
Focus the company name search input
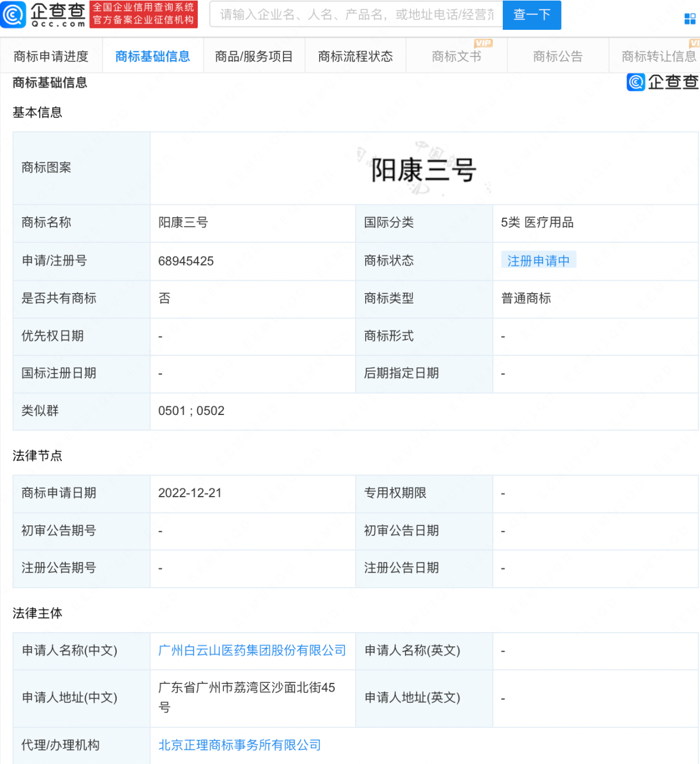click(x=356, y=15)
